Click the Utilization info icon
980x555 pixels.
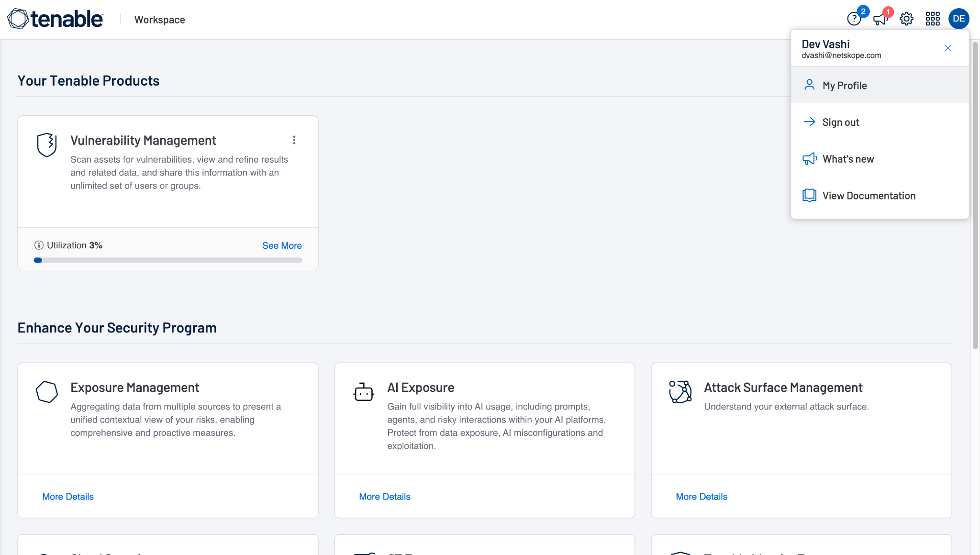(39, 245)
